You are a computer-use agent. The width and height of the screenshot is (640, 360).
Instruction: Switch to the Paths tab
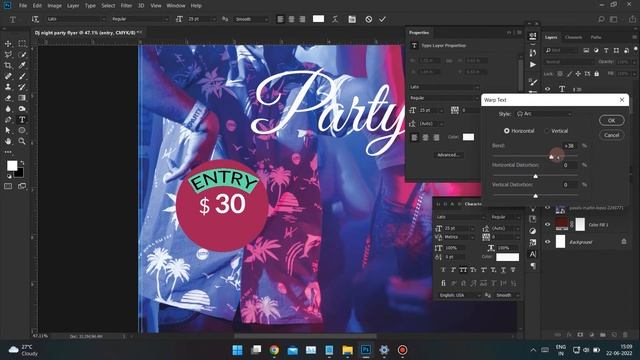pyautogui.click(x=596, y=37)
